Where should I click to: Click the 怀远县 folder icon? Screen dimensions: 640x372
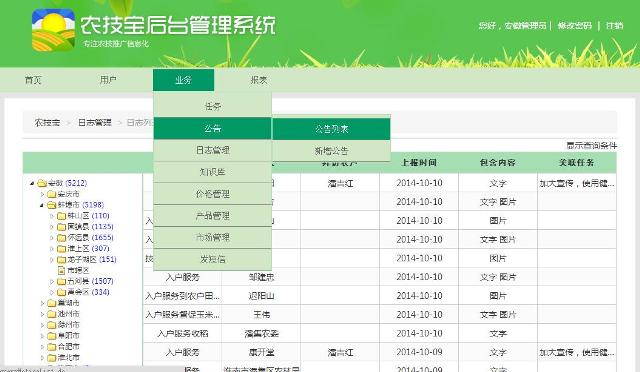[62, 238]
